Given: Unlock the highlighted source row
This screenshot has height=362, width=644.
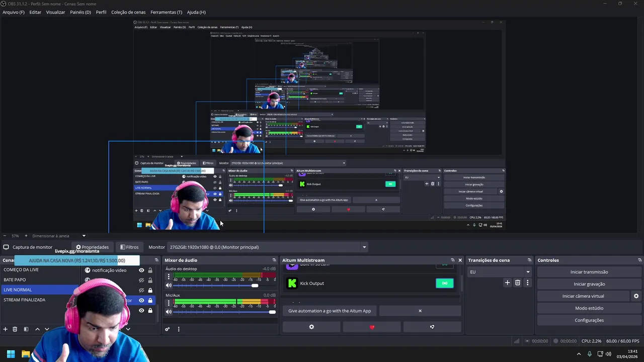Looking at the screenshot, I should [150, 300].
